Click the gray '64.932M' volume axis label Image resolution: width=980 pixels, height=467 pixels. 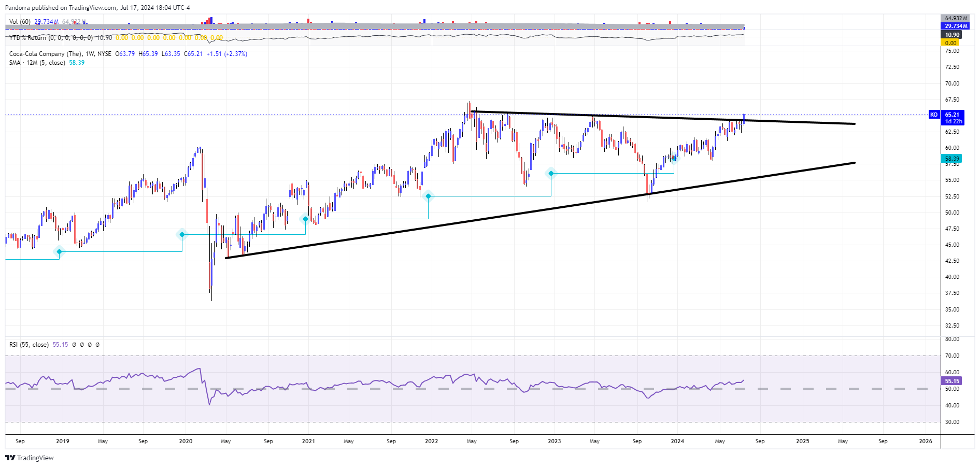pos(956,18)
